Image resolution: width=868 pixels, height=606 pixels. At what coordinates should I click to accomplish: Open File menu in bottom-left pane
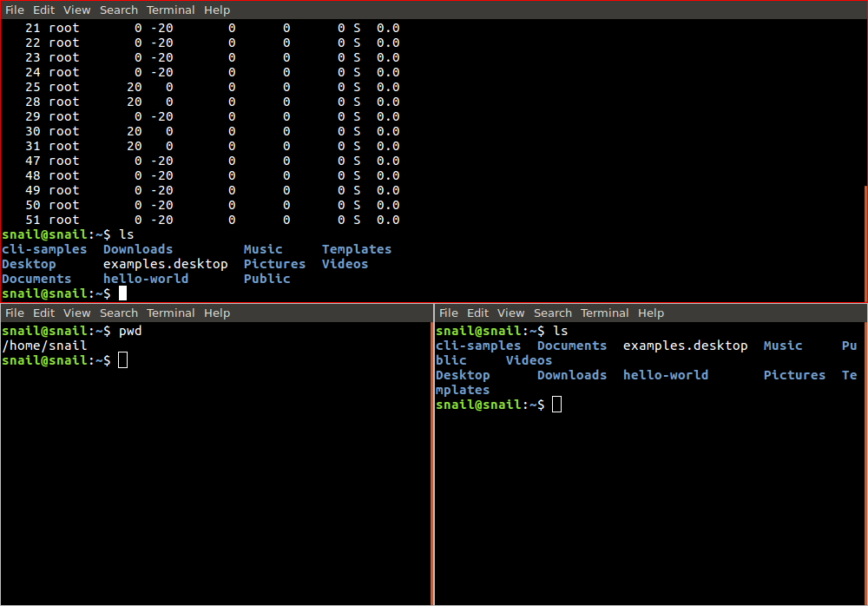click(x=15, y=313)
